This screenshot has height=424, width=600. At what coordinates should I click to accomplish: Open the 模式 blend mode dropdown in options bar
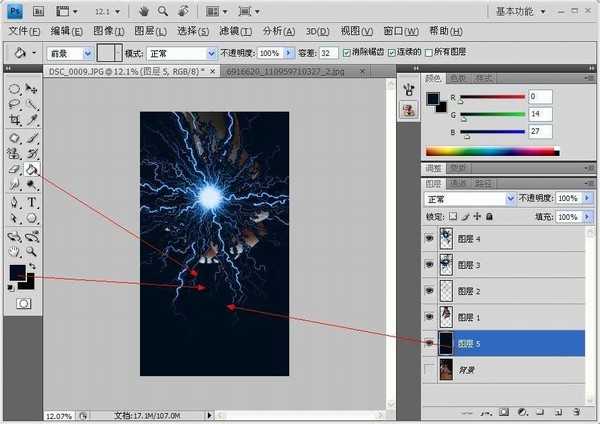coord(181,52)
